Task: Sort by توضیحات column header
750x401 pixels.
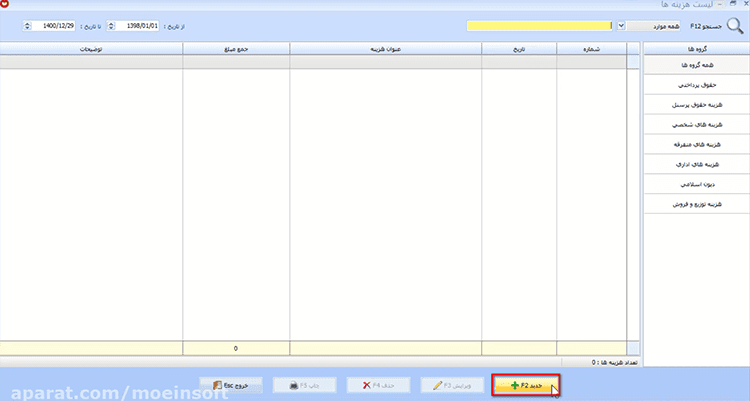Action: click(91, 49)
